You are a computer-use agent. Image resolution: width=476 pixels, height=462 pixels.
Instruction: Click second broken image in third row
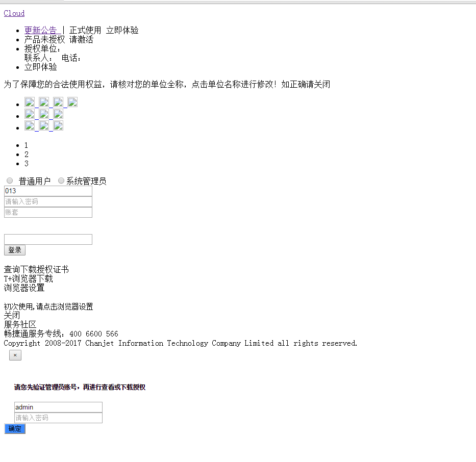point(44,125)
